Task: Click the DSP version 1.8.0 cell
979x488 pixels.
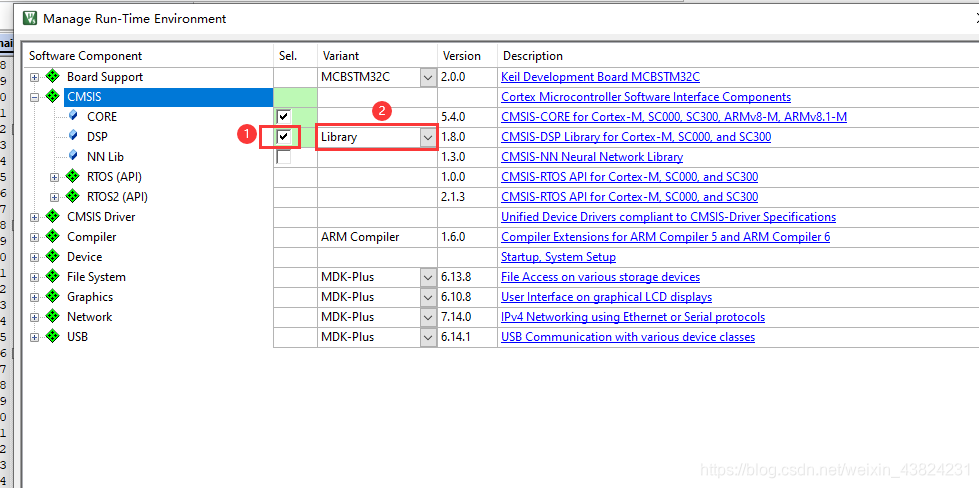Action: coord(467,137)
